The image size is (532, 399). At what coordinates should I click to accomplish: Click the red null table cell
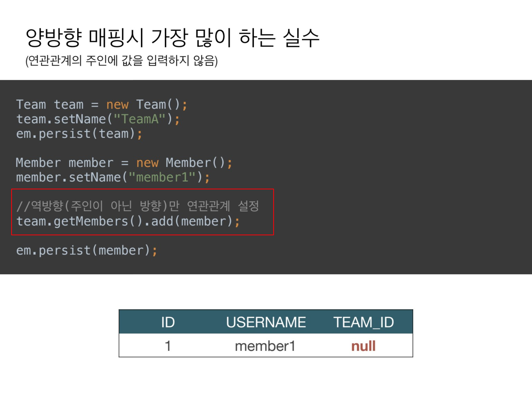tap(363, 346)
